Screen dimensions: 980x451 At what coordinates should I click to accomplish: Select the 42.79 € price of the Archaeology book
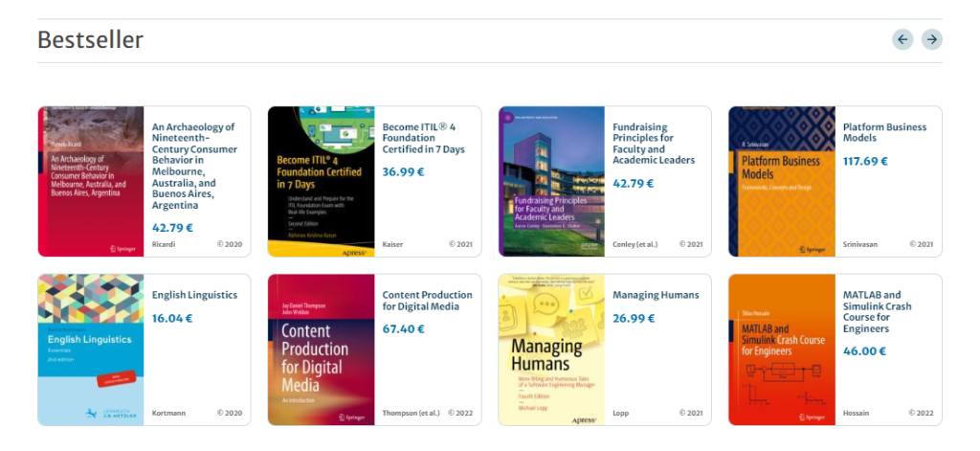(x=172, y=228)
